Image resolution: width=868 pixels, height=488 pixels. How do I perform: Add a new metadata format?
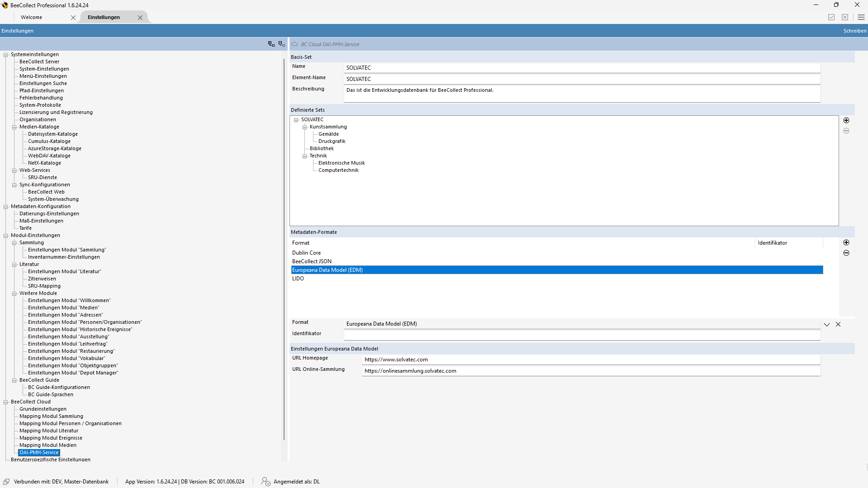(x=846, y=242)
